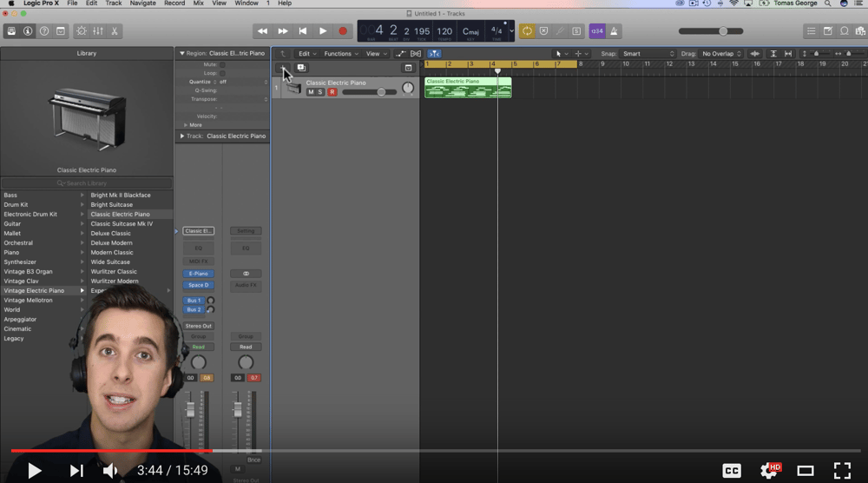Collapse the Region inspector triangle
This screenshot has height=483, width=868.
(x=181, y=53)
